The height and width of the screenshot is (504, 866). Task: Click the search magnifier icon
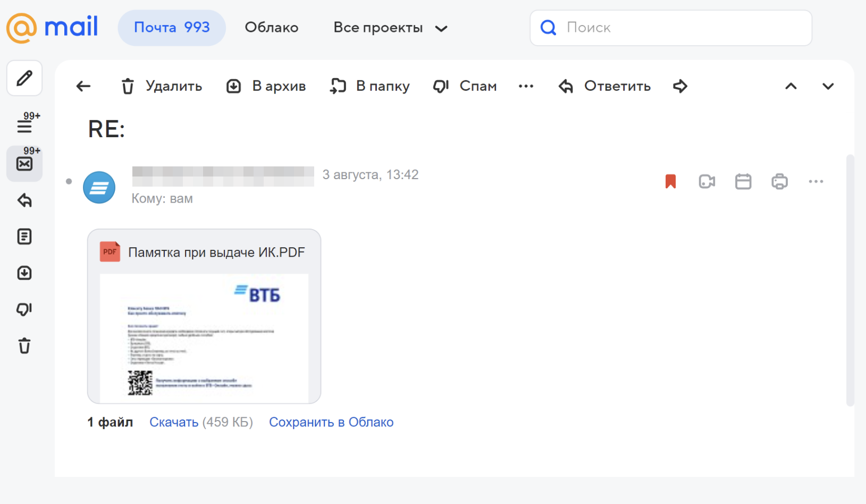(548, 28)
